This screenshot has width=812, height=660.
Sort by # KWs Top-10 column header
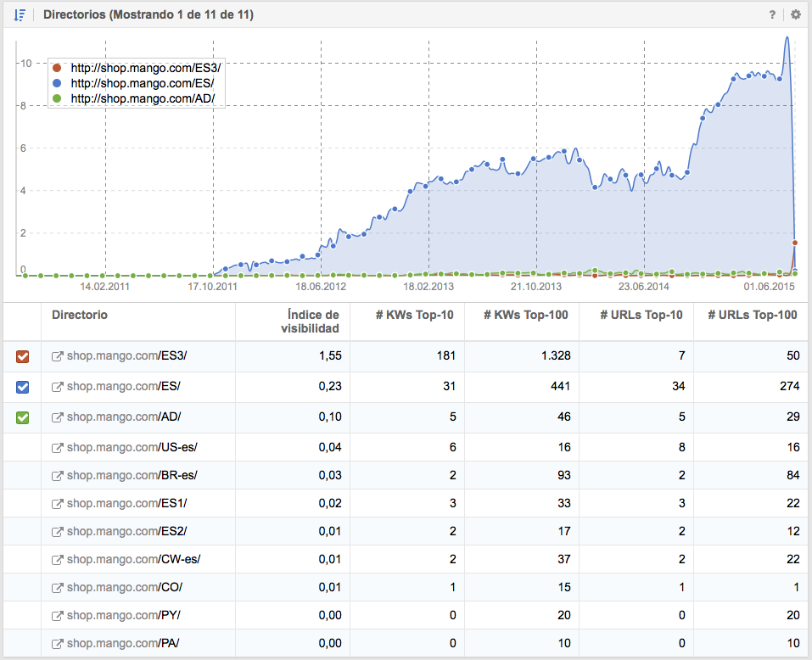coord(415,316)
